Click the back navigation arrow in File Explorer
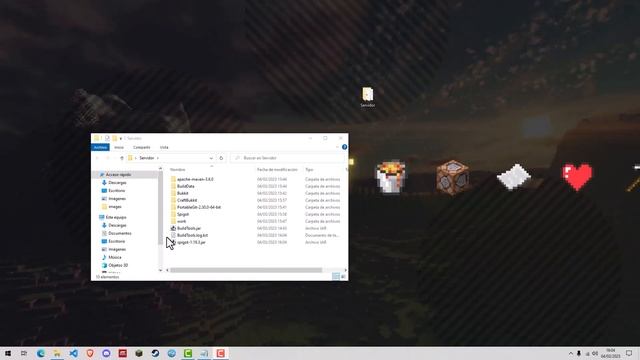This screenshot has width=640, height=360. pos(97,158)
